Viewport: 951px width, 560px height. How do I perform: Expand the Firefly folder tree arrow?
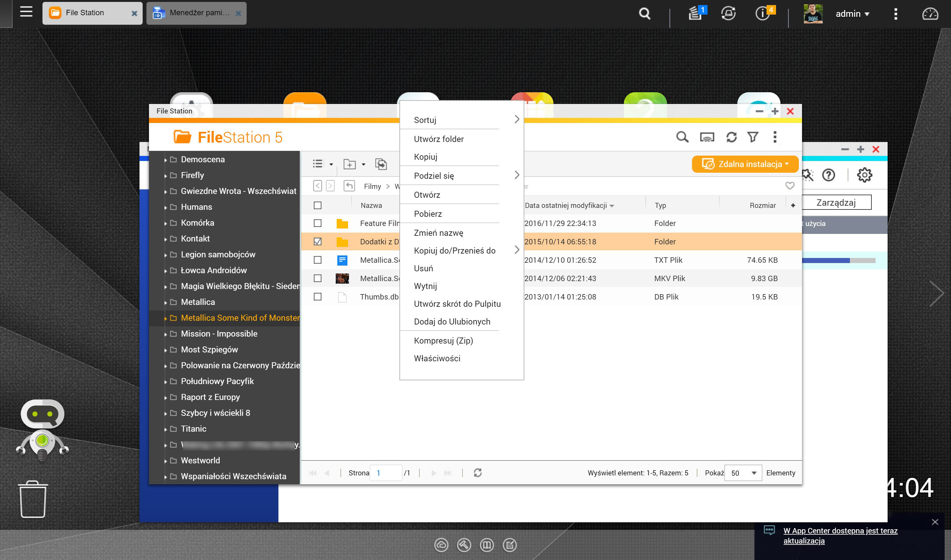coord(165,176)
